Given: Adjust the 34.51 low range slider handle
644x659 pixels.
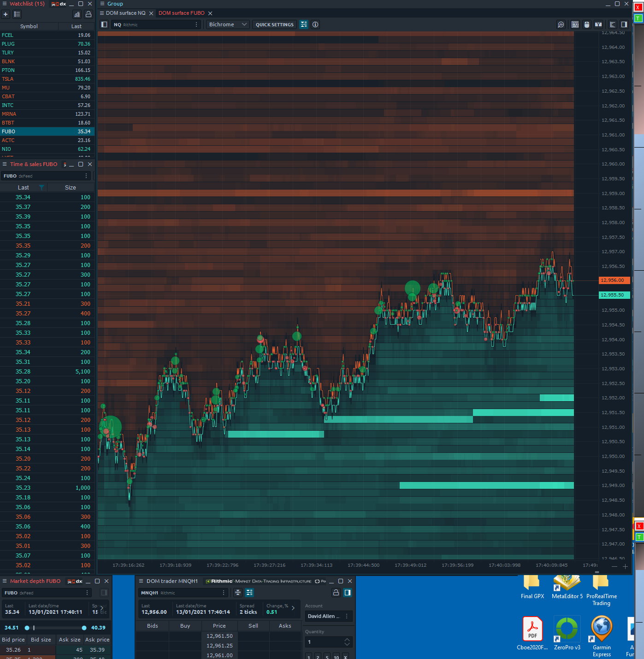Looking at the screenshot, I should click(27, 628).
